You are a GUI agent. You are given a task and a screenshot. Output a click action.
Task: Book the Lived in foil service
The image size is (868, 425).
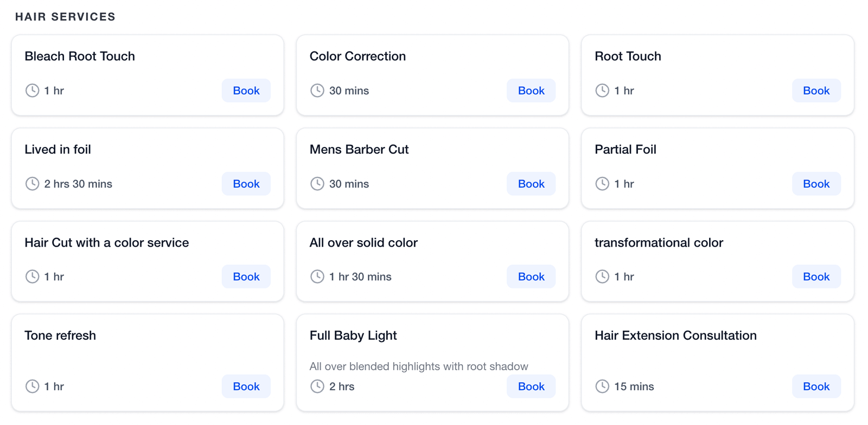click(246, 184)
